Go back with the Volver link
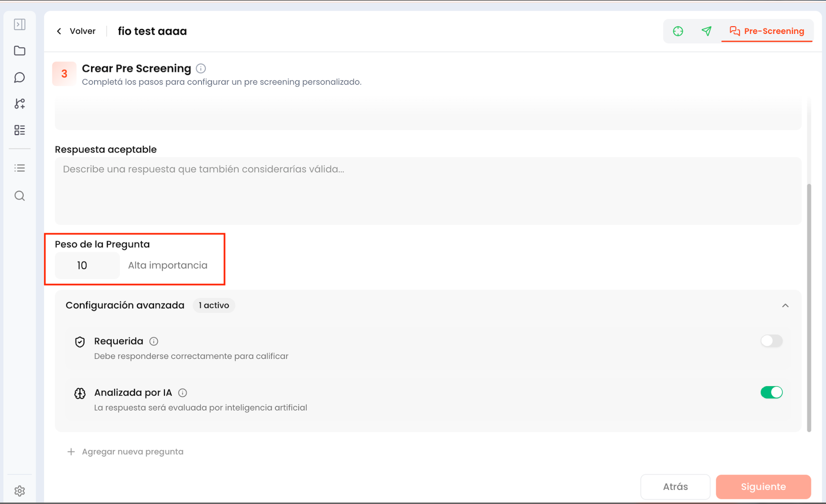Screen dimensions: 826x504 coord(76,31)
